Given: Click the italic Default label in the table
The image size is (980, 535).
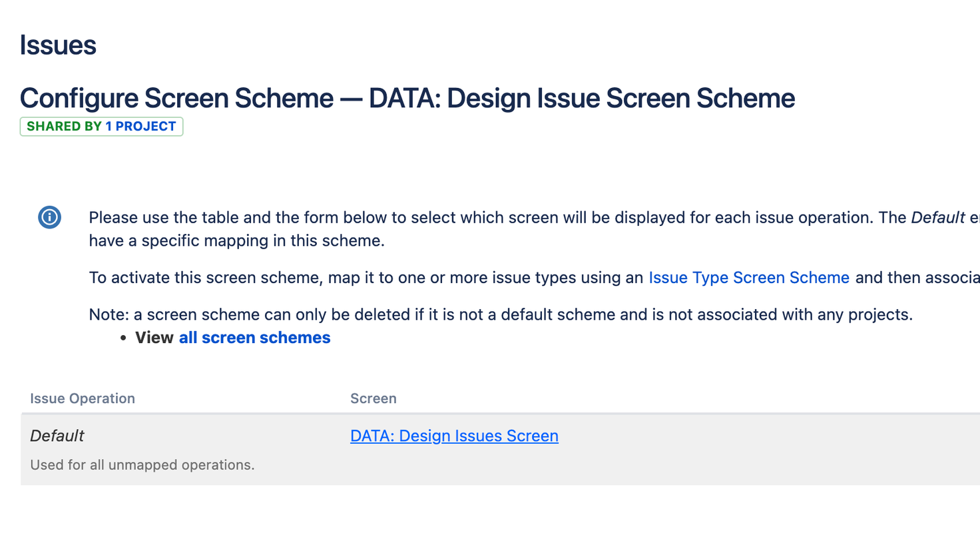Looking at the screenshot, I should point(57,435).
